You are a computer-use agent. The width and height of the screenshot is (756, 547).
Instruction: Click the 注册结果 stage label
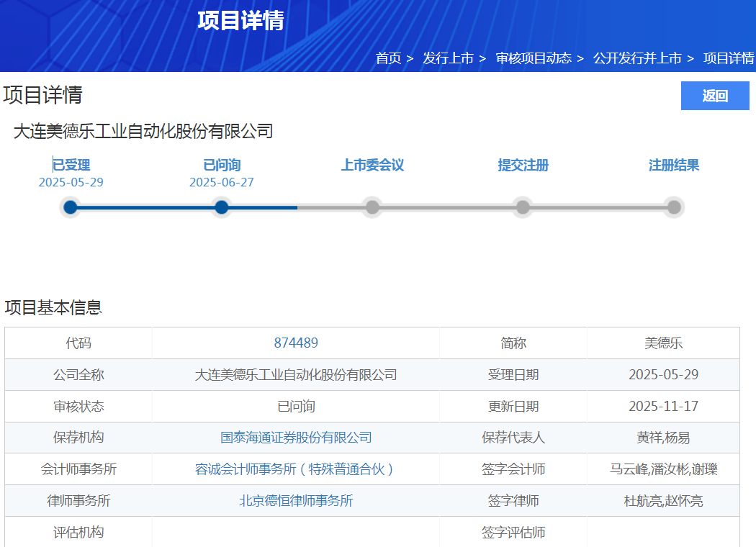pyautogui.click(x=674, y=166)
